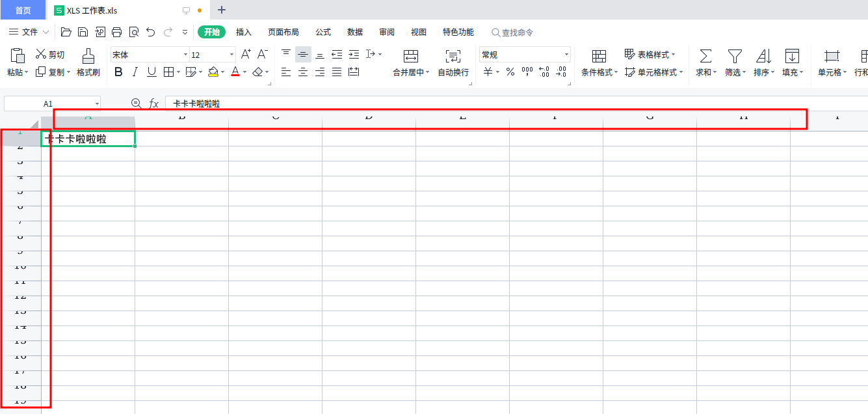Open the 特色功能 ribbon tab
868x414 pixels.
tap(458, 32)
